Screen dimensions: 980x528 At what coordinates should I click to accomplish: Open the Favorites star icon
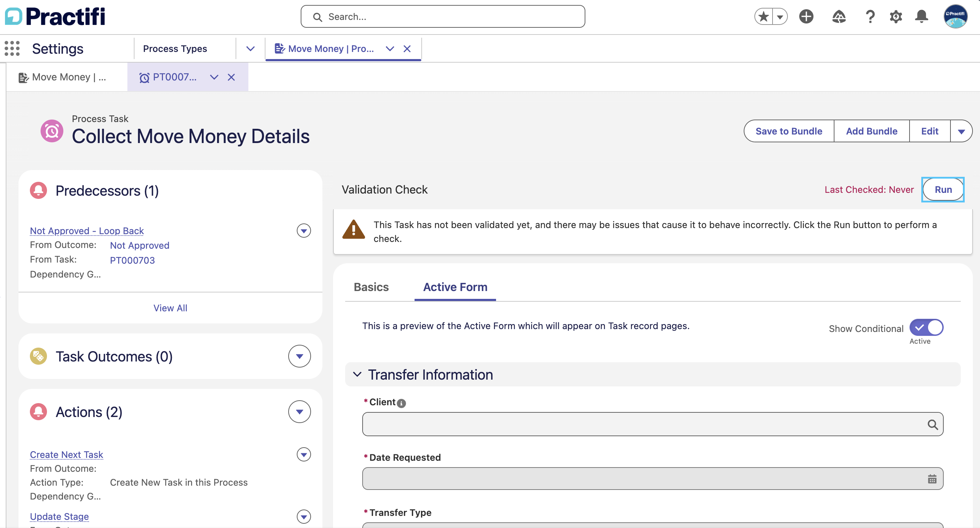point(764,17)
